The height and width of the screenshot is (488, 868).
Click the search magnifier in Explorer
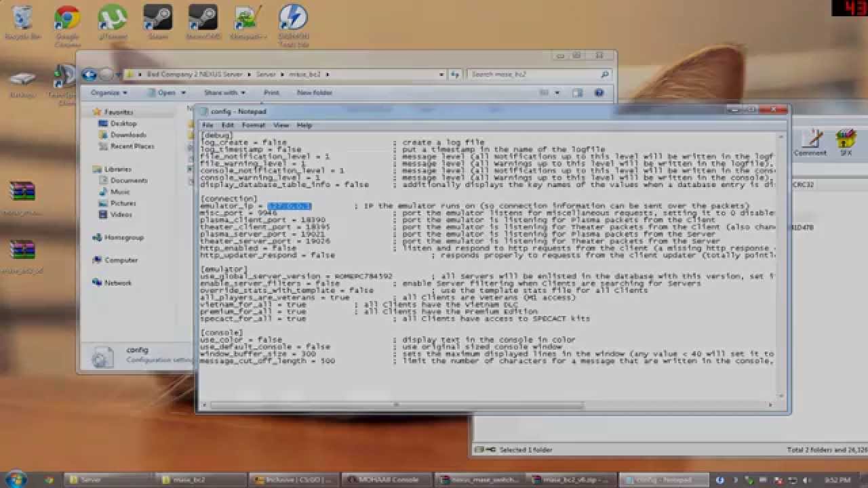[604, 75]
